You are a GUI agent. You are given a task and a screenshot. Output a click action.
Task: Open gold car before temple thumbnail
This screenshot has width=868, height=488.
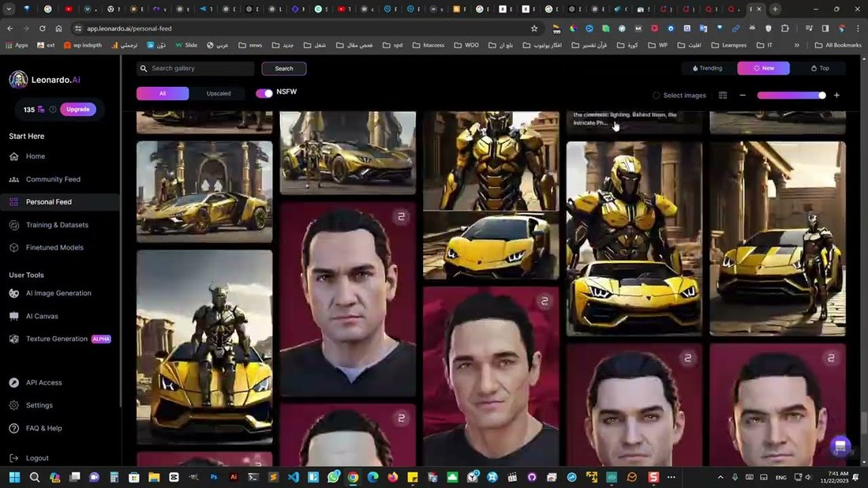204,192
